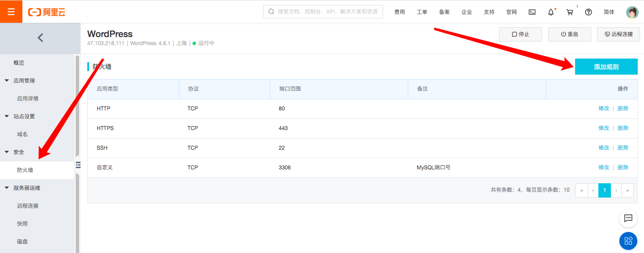The image size is (644, 253).
Task: Open the 备案 top menu
Action: [444, 12]
